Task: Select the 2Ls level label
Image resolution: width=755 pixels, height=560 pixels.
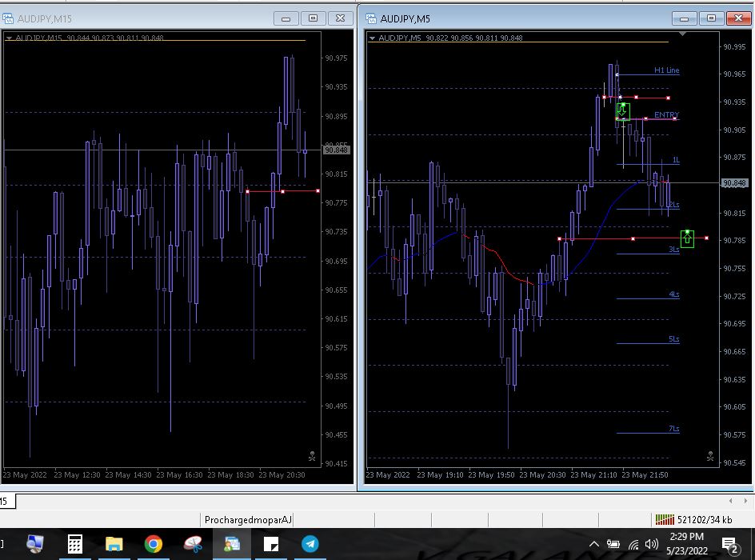Action: [674, 205]
